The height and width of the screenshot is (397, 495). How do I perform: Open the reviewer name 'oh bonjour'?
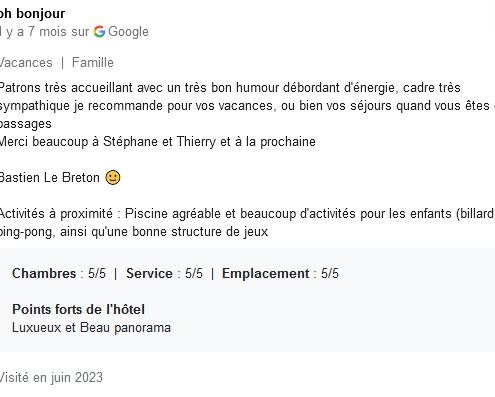click(x=32, y=14)
